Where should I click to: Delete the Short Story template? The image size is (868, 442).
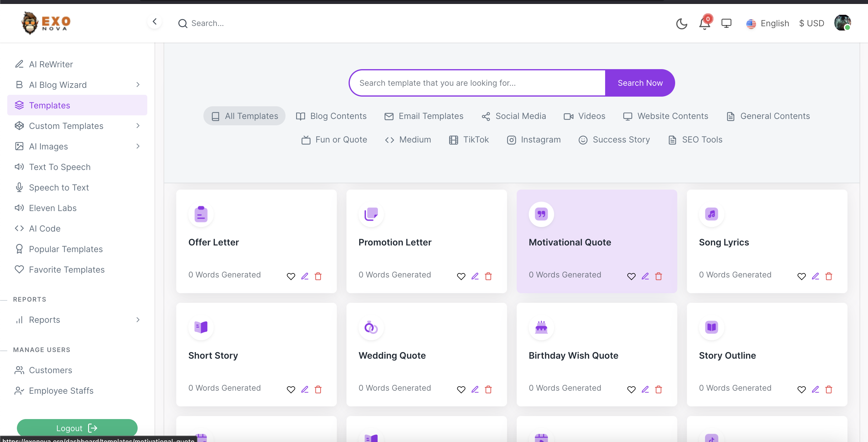pyautogui.click(x=318, y=390)
